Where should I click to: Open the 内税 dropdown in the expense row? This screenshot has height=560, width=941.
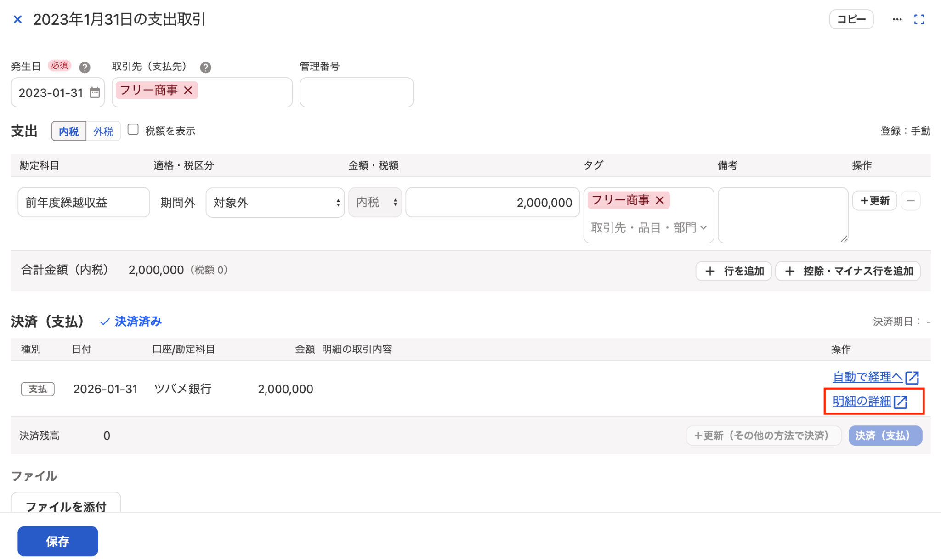tap(375, 202)
